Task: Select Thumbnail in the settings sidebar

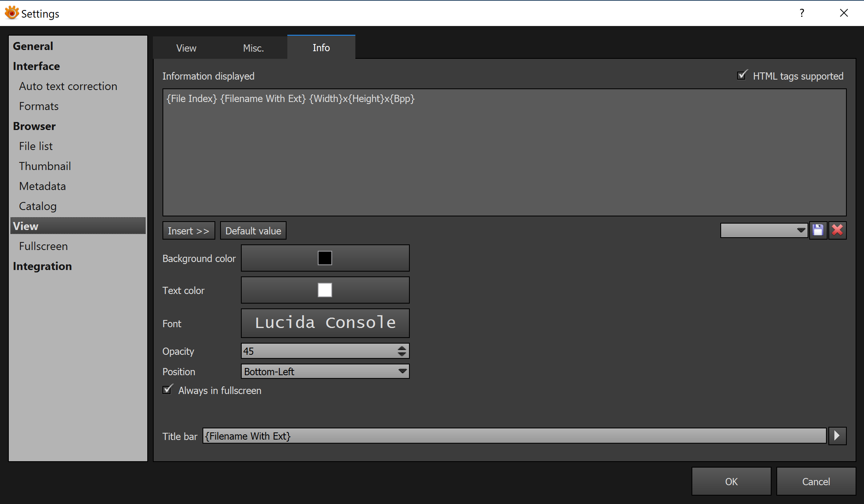Action: [45, 166]
